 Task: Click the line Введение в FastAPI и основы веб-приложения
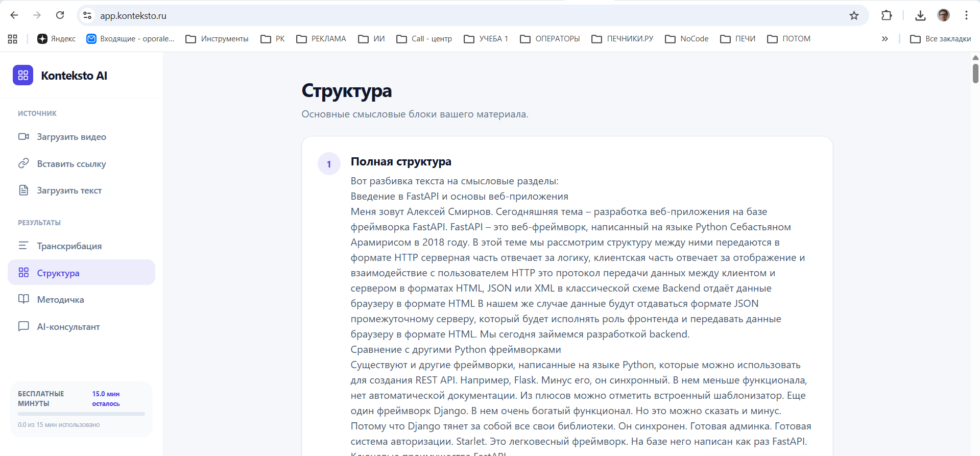(459, 197)
